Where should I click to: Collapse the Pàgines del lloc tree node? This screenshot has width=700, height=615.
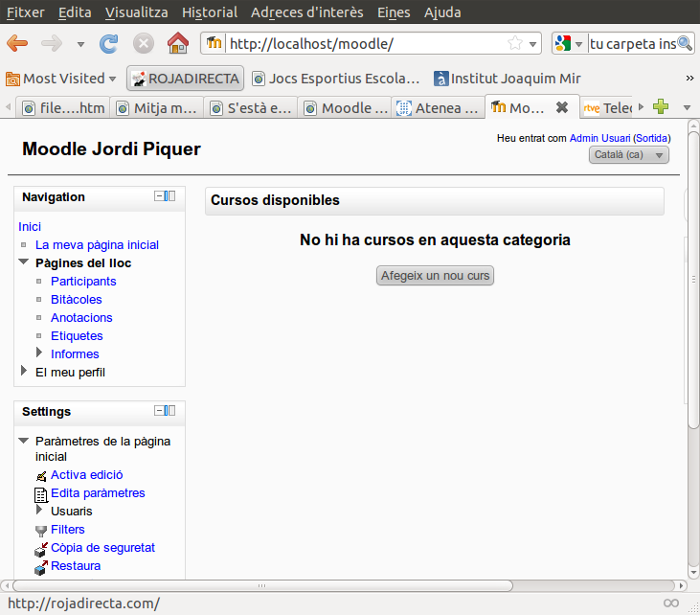pos(24,262)
